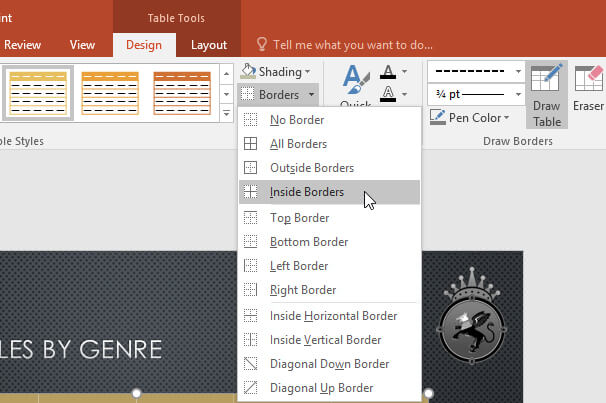Image resolution: width=606 pixels, height=403 pixels.
Task: Click the Tell Me lightbulb icon
Action: click(x=262, y=44)
